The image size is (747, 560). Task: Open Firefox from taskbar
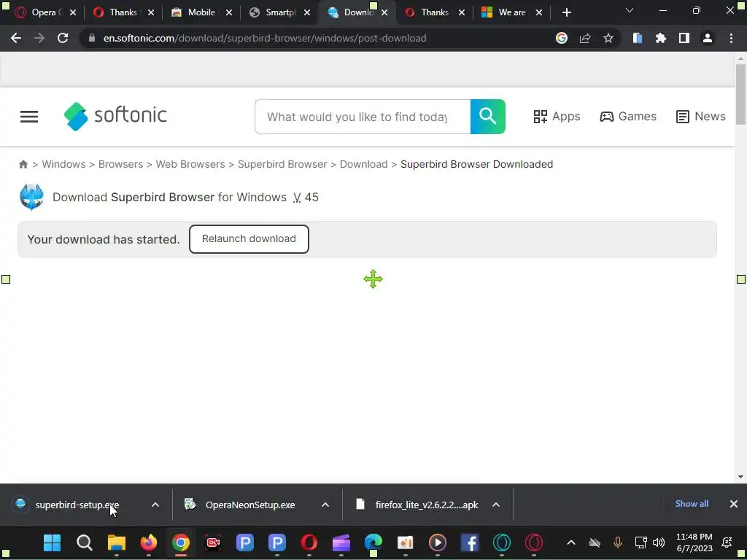(149, 542)
